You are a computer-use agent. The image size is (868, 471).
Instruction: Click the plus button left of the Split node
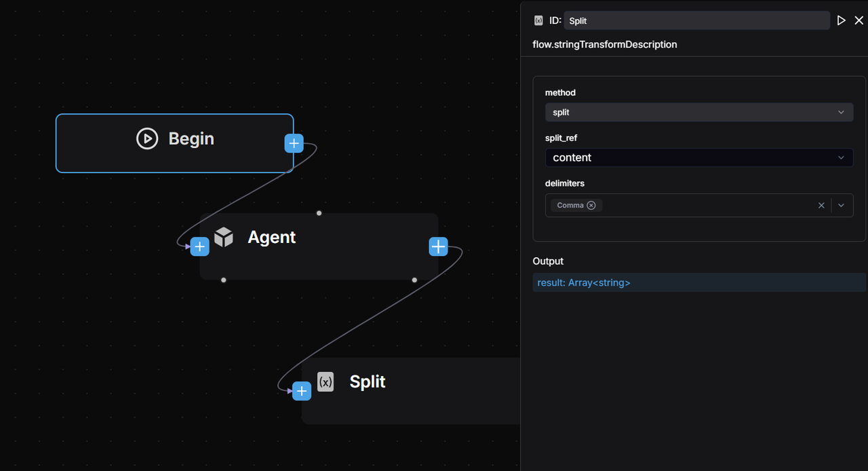click(x=302, y=391)
